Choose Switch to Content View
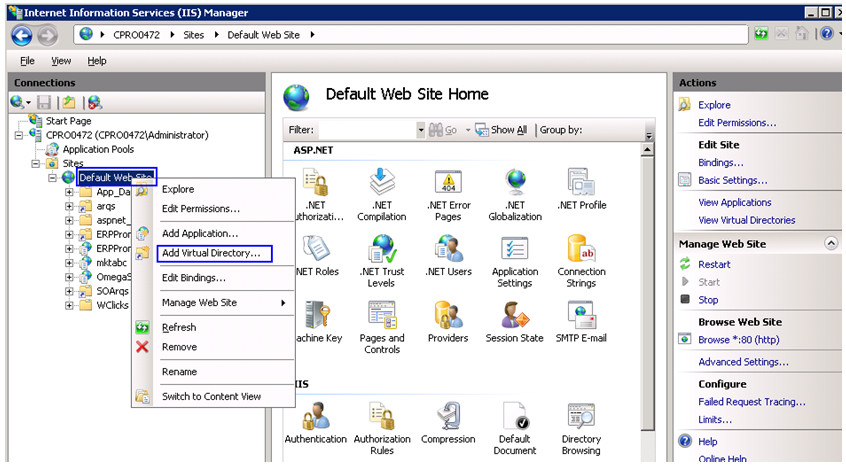 pos(214,396)
